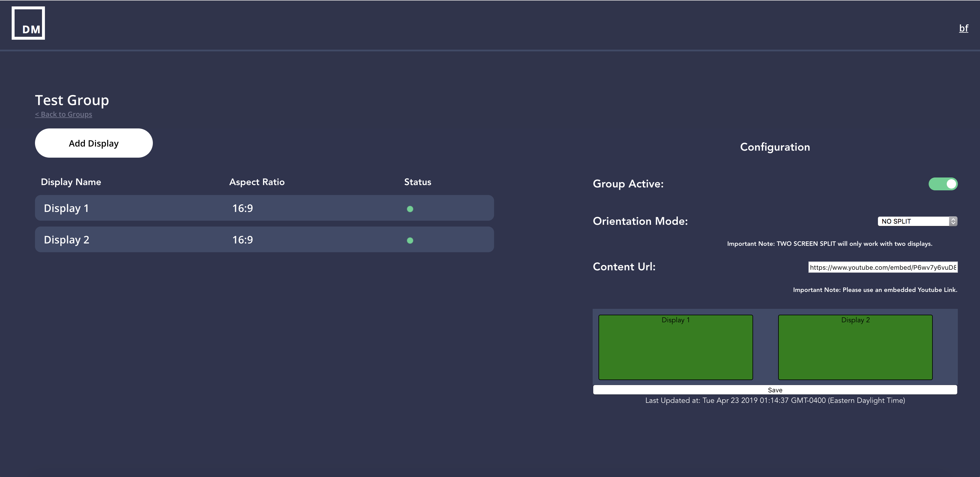Screen dimensions: 980x477
Task: Click the green status dot for Display 2
Action: coord(410,241)
